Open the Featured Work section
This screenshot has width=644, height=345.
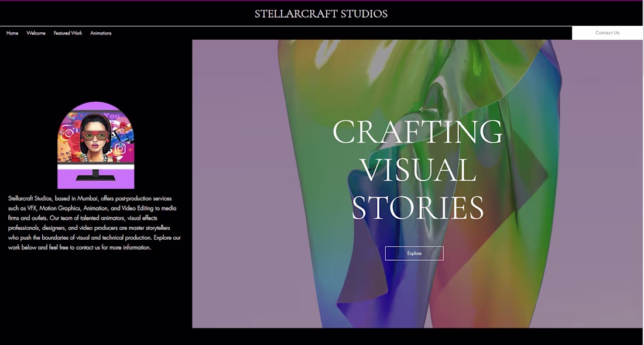click(68, 33)
